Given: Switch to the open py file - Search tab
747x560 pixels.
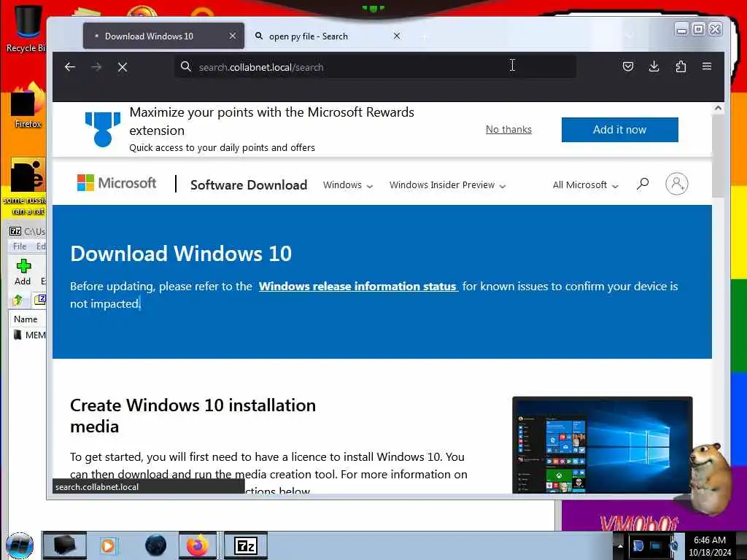Looking at the screenshot, I should coord(328,36).
